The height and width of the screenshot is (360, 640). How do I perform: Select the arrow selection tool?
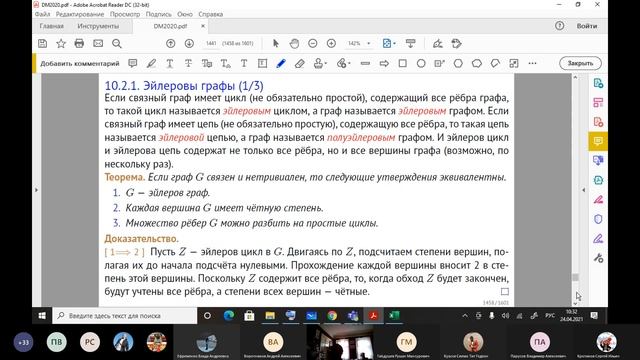point(276,43)
